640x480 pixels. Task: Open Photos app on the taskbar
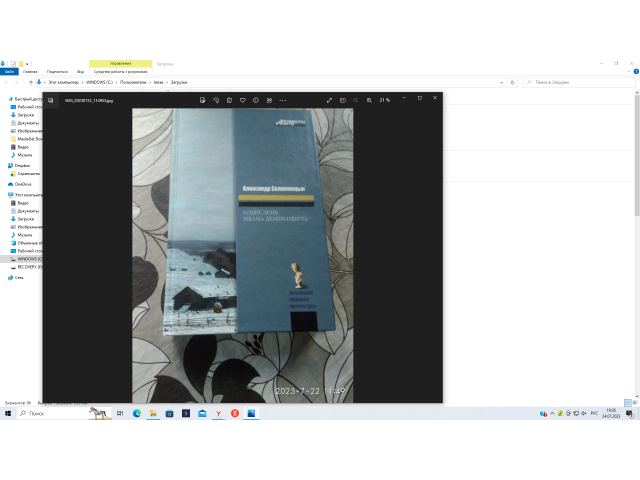(x=251, y=413)
